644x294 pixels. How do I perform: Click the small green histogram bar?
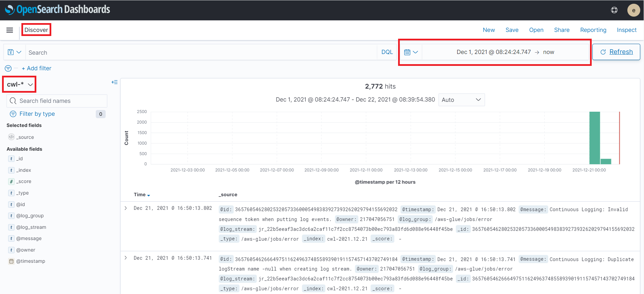click(606, 162)
